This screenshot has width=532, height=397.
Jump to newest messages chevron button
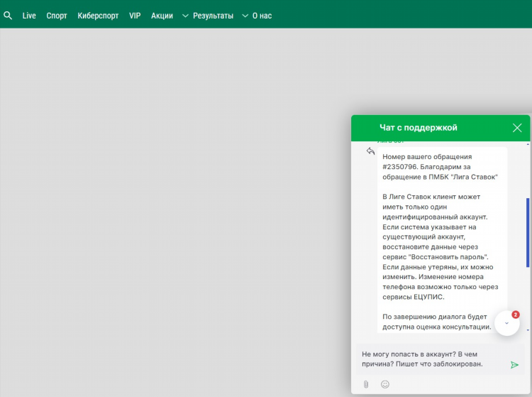[507, 323]
